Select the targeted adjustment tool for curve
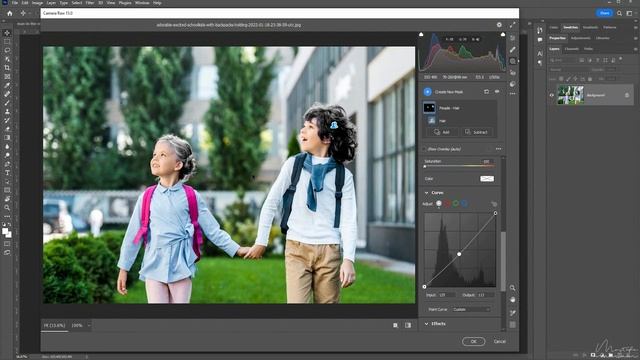The image size is (640, 360). 494,204
